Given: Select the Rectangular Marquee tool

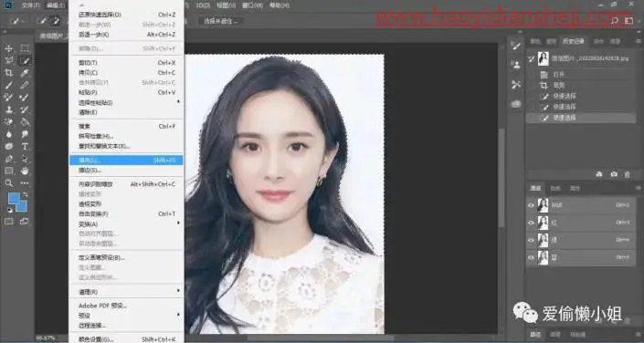Looking at the screenshot, I should pyautogui.click(x=25, y=48).
